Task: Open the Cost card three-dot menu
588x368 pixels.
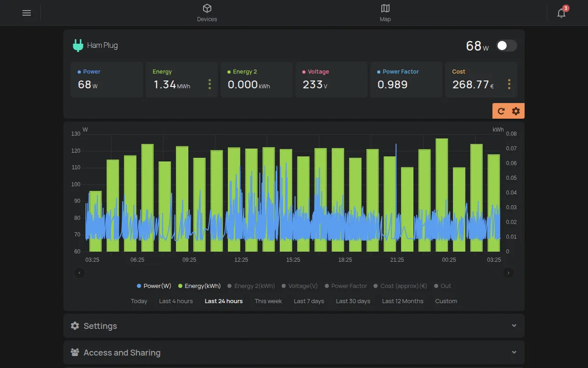Action: pyautogui.click(x=509, y=84)
